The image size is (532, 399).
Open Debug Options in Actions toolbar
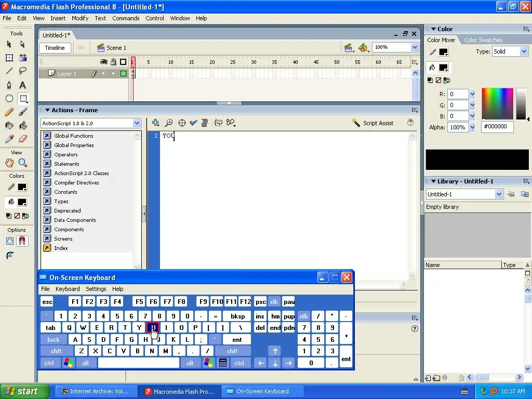pyautogui.click(x=231, y=123)
